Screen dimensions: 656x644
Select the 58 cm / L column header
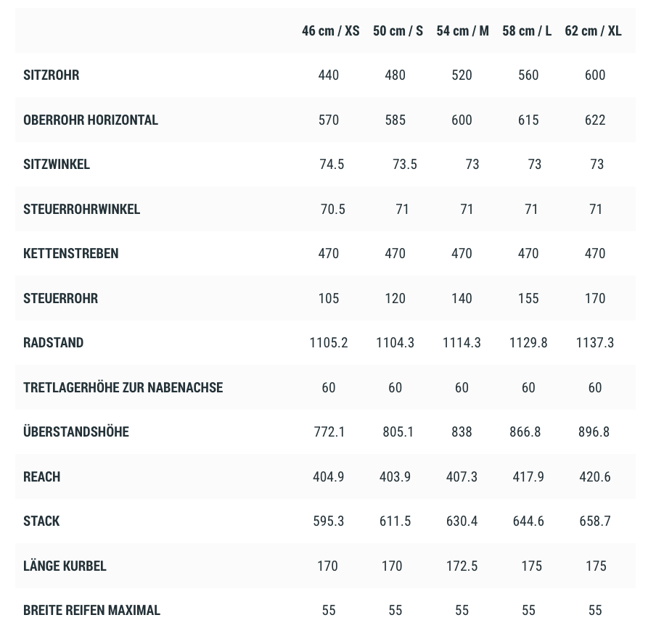click(527, 30)
